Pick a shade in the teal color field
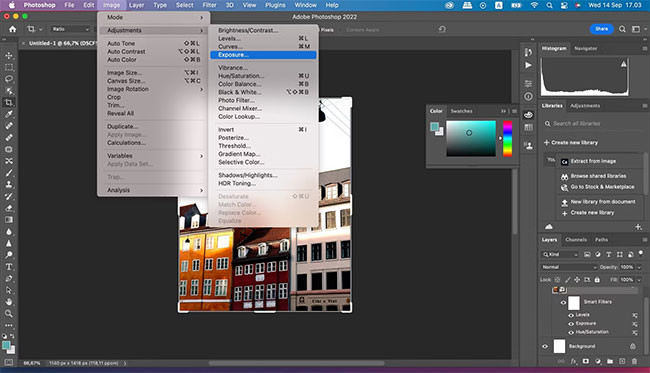 coord(471,139)
